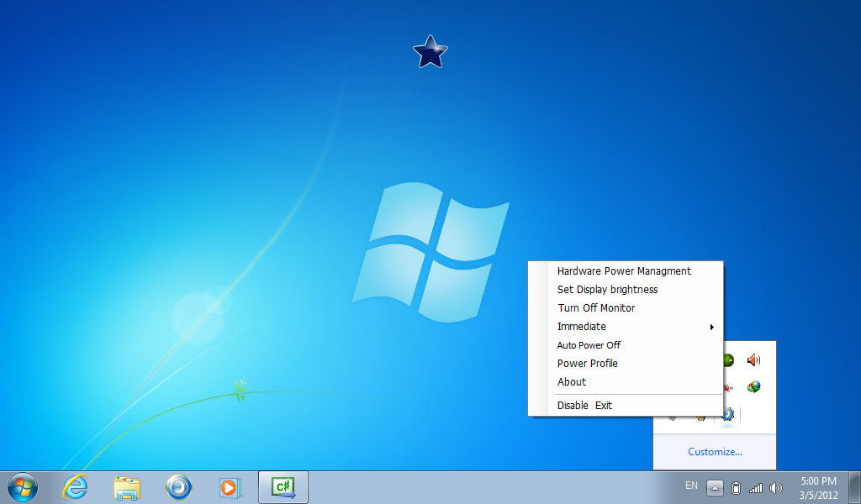Toggle hidden icons arrow in system tray
The height and width of the screenshot is (504, 861).
(715, 487)
